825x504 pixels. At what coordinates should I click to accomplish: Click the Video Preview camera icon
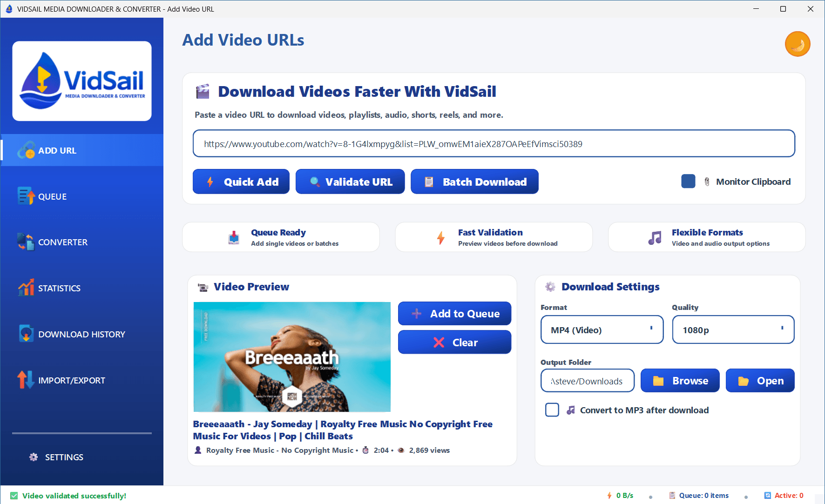pos(203,287)
